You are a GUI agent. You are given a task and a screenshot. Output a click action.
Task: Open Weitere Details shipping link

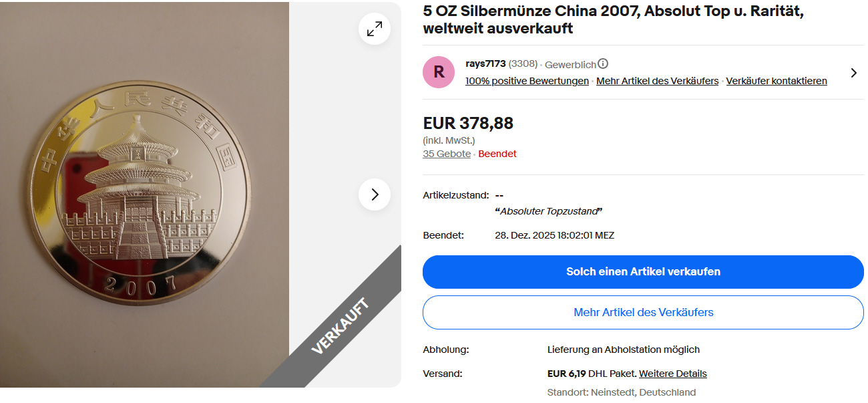(x=672, y=374)
